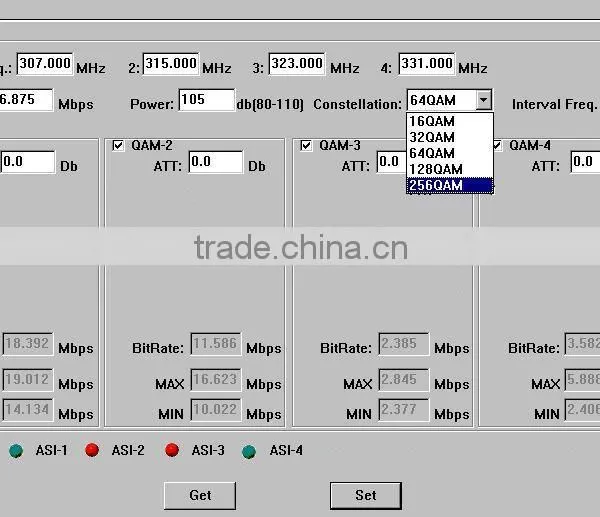The image size is (600, 517).
Task: Click the ASI-2 red status indicator
Action: pyautogui.click(x=92, y=450)
